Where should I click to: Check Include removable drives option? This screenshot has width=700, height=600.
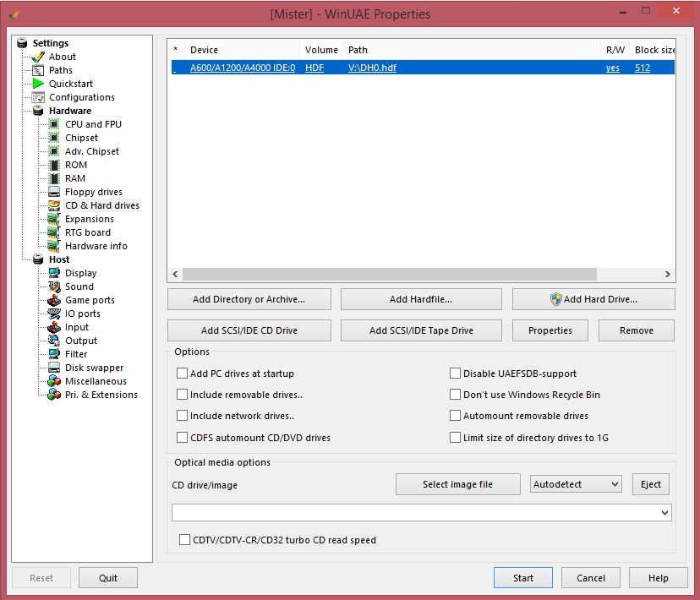pyautogui.click(x=182, y=395)
